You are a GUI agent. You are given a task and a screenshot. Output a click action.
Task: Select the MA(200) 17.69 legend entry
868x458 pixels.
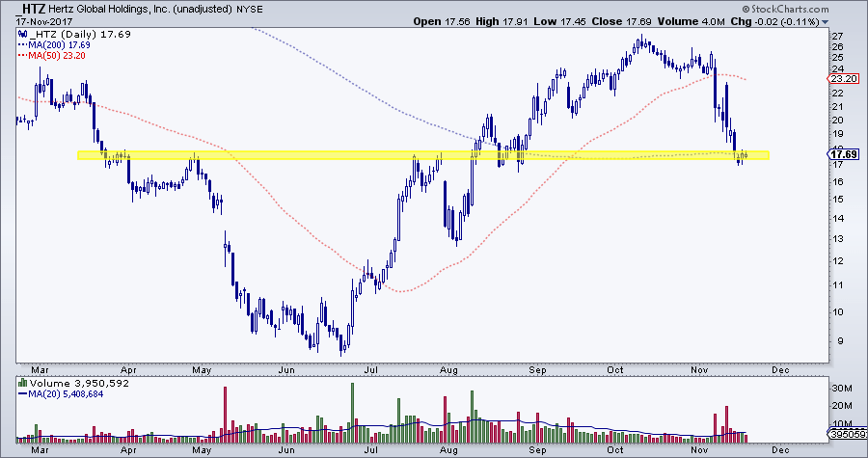[53, 46]
